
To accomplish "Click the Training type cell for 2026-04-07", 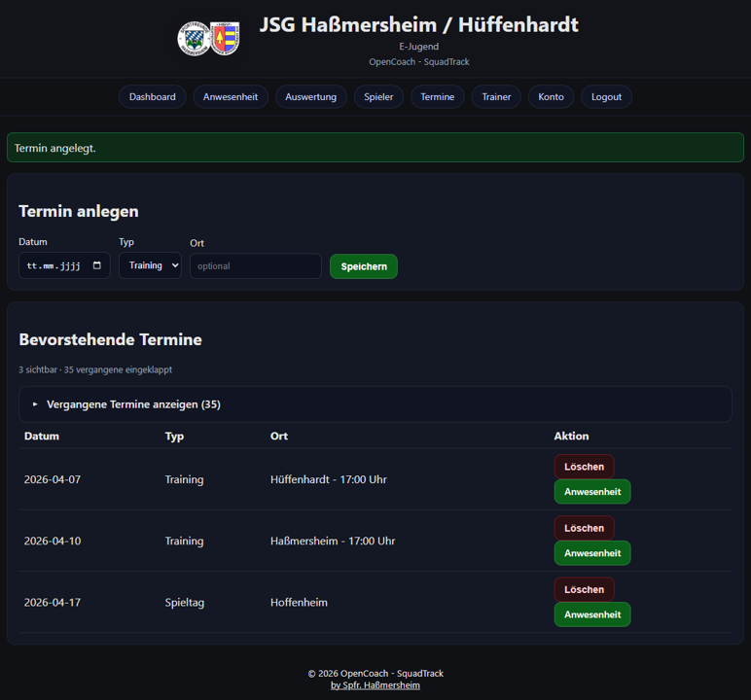I will click(x=184, y=479).
